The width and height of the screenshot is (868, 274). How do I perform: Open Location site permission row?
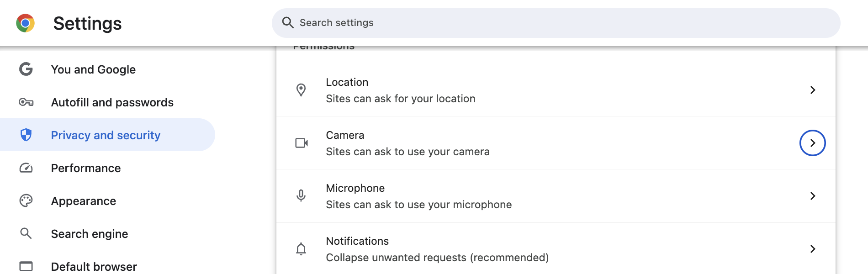400,90
